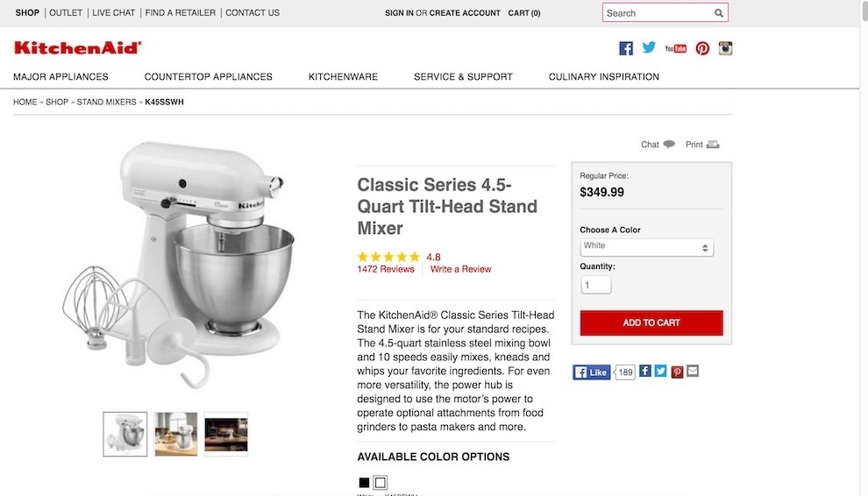Open the Culinary Inspiration menu
Screen dimensions: 868x496
[604, 77]
